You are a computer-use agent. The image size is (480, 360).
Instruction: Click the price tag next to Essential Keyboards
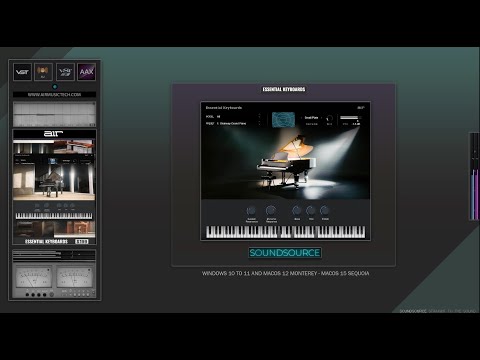(x=82, y=241)
